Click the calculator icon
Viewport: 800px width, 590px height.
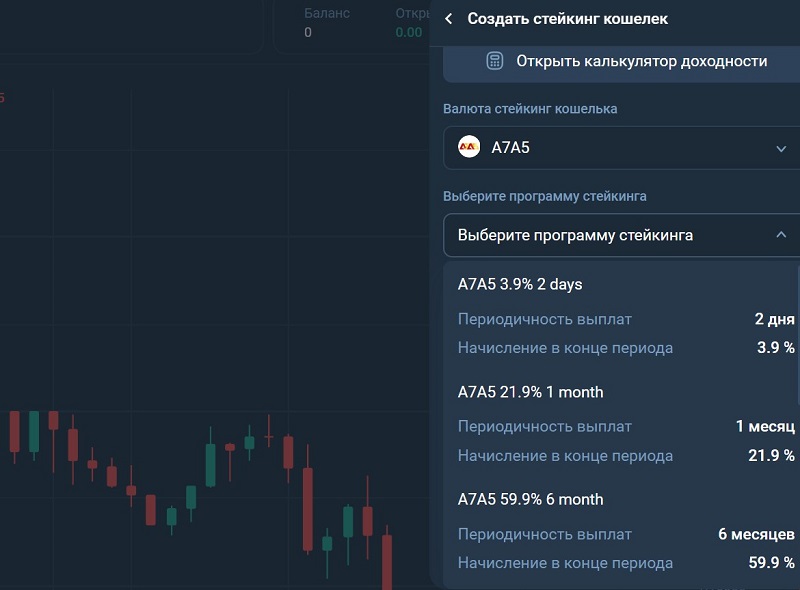(494, 61)
